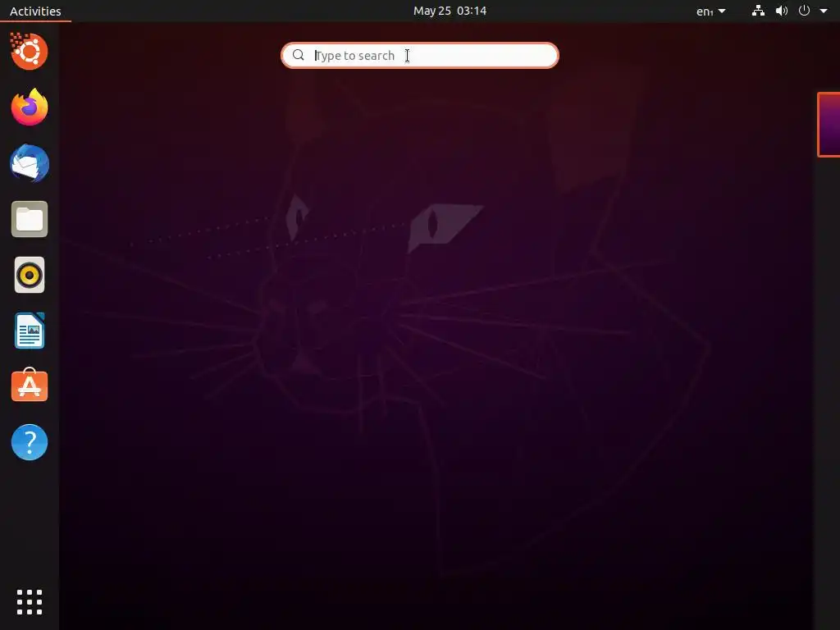Click the wired network status icon

[758, 11]
